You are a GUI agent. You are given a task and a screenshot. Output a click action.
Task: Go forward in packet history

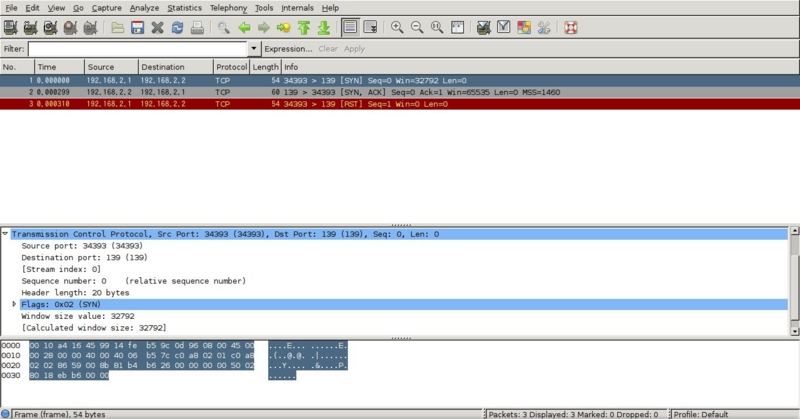(263, 28)
